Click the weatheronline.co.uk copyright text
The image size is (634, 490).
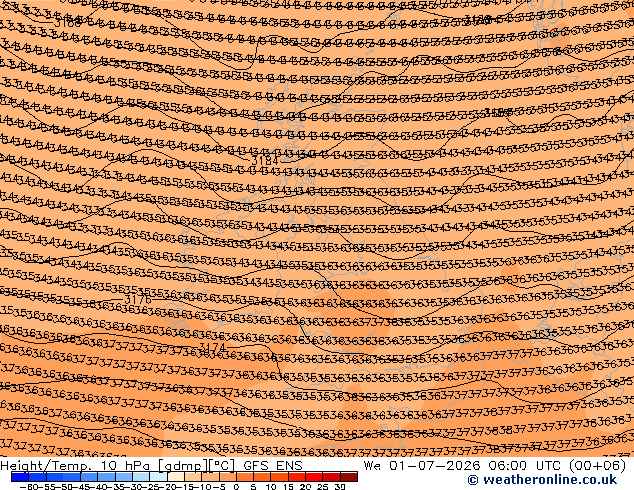point(542,480)
